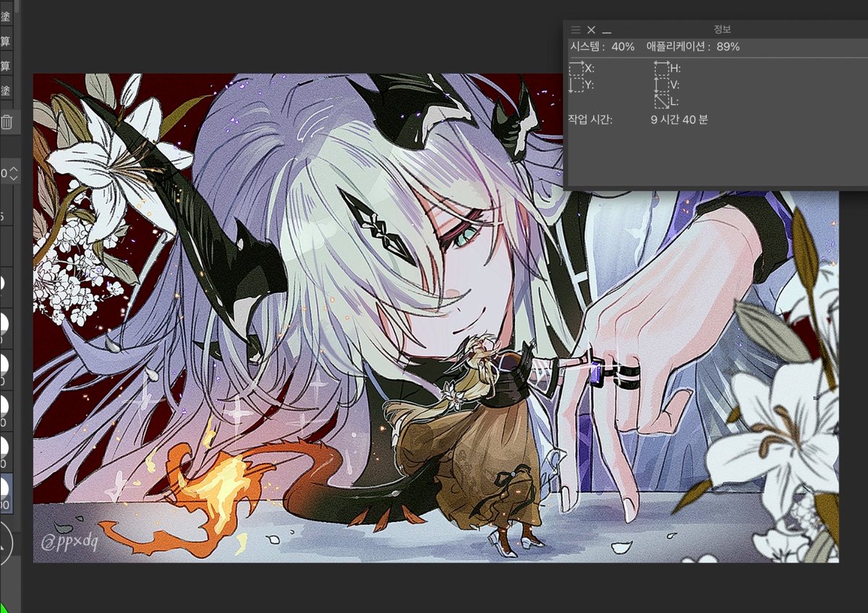
Task: Close the 정보 information panel
Action: (591, 30)
